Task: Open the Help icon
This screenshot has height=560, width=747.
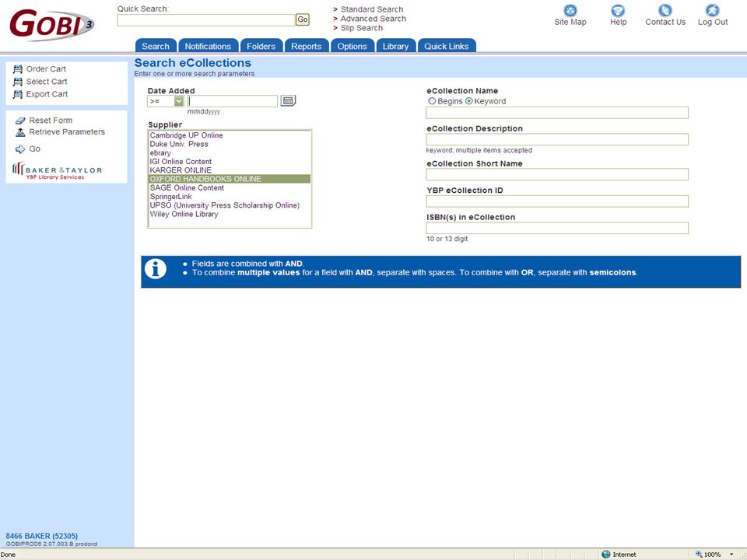Action: pos(618,10)
